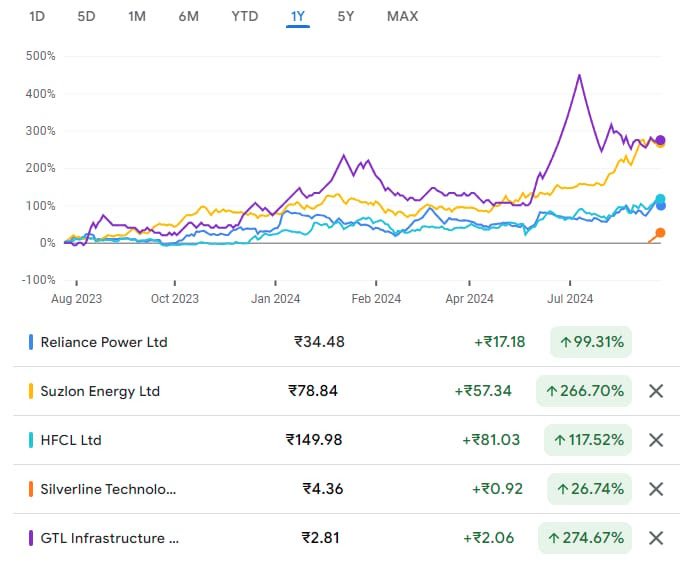Click the 274.67% gain badge
This screenshot has height=562, width=697.
(x=585, y=538)
